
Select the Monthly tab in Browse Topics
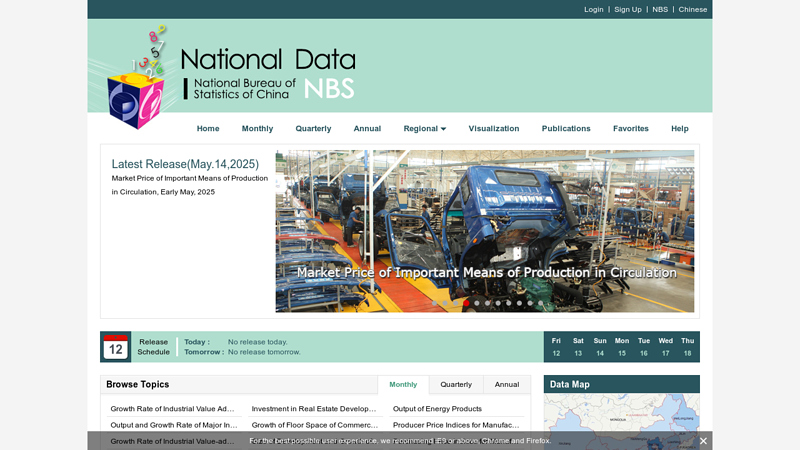(403, 385)
